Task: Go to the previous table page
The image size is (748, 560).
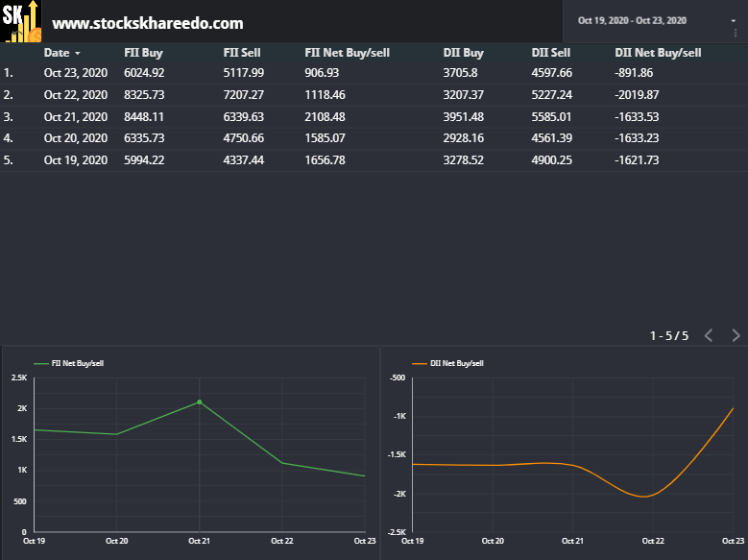Action: tap(709, 335)
